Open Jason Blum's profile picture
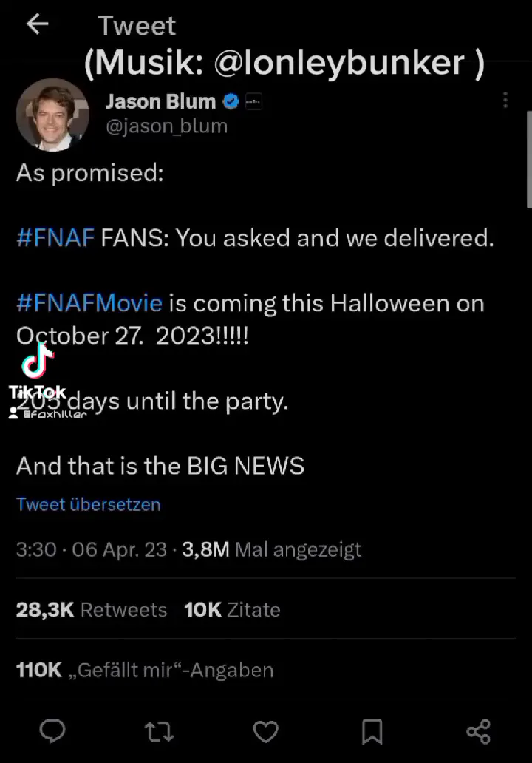This screenshot has width=532, height=763. [52, 114]
